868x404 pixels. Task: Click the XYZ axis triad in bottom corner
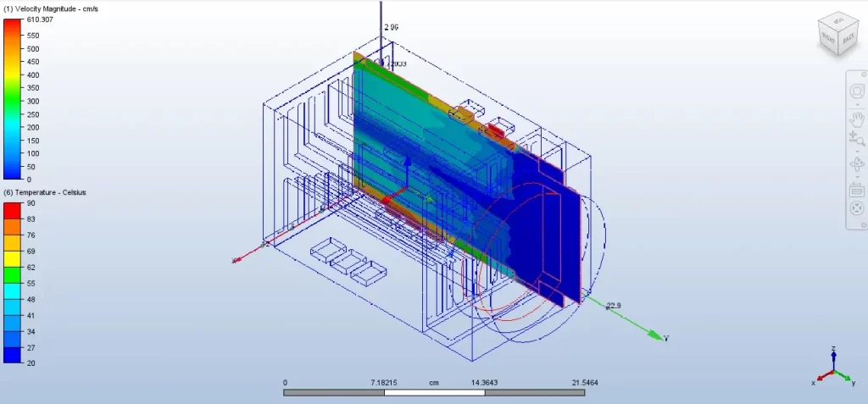[836, 371]
